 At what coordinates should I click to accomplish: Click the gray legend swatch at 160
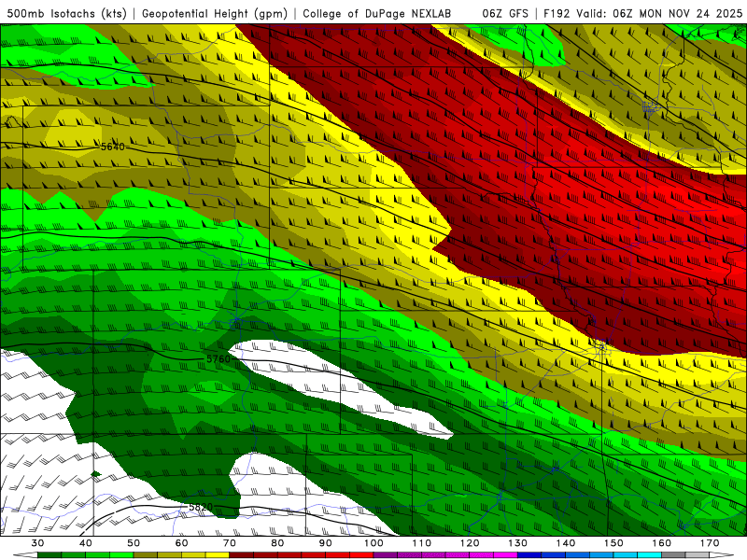(x=673, y=555)
